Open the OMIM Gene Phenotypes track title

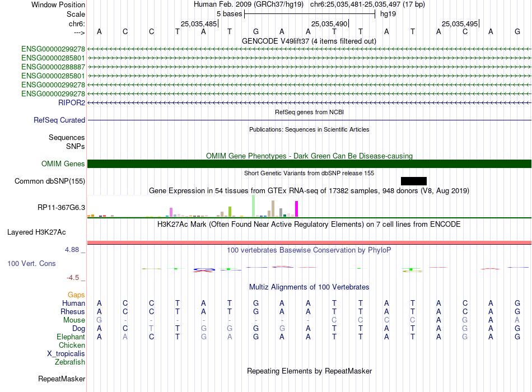pyautogui.click(x=309, y=156)
